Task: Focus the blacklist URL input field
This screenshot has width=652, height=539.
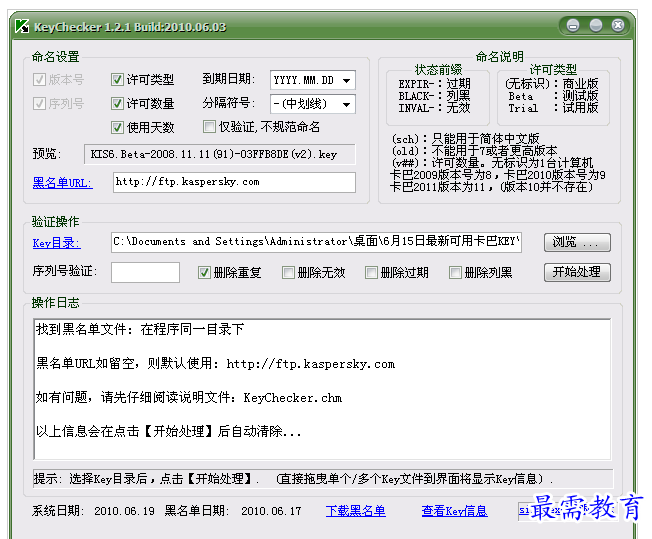Action: [x=234, y=183]
